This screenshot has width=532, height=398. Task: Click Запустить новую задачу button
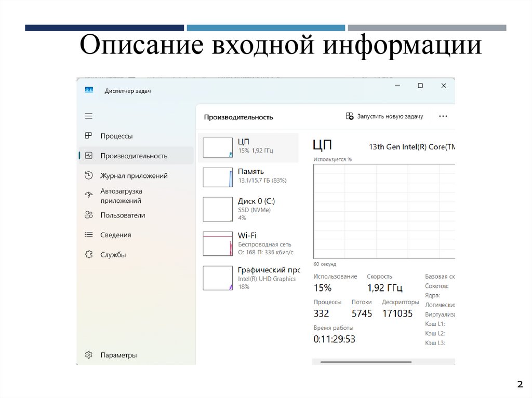click(384, 116)
